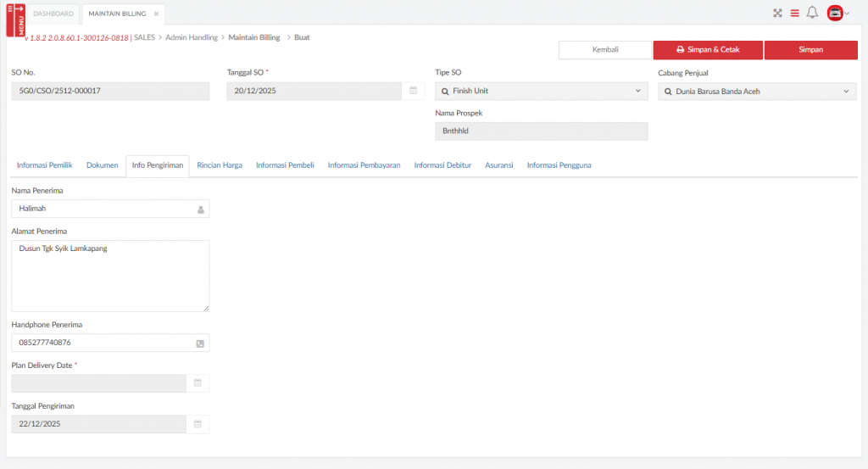
Task: Expand the Tipe SO dropdown
Action: (637, 91)
